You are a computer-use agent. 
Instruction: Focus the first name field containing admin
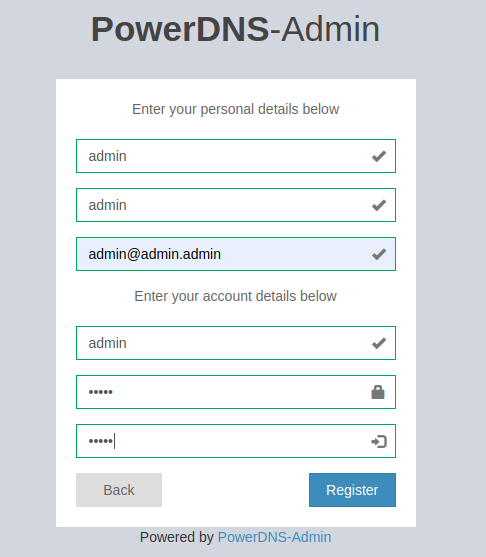point(236,156)
